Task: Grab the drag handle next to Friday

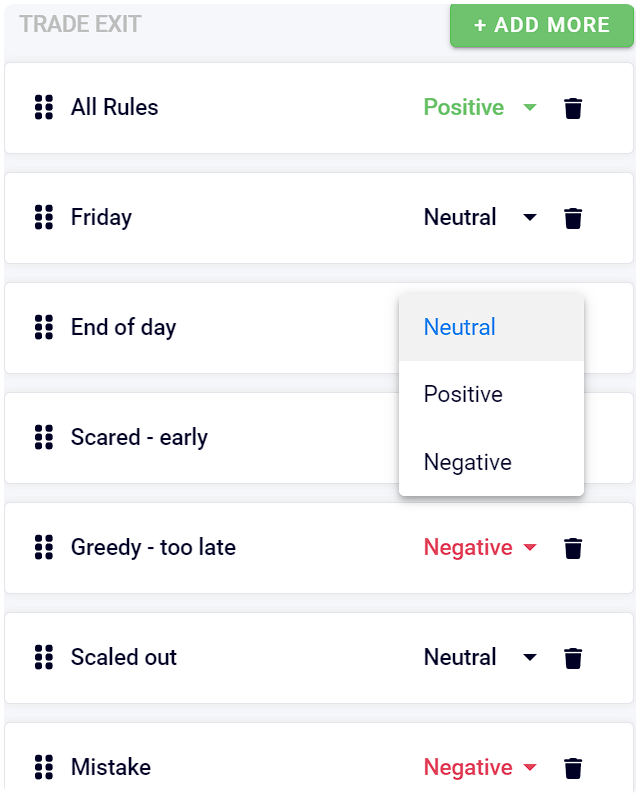Action: [x=43, y=217]
